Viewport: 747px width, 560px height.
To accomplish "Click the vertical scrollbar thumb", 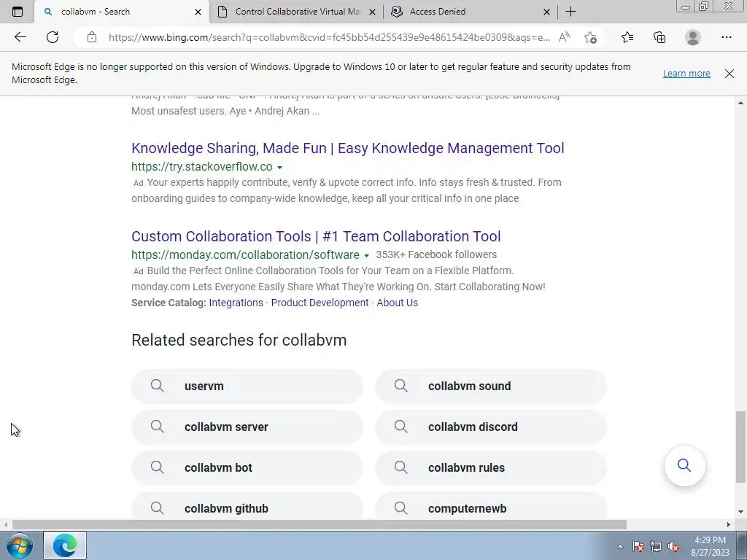I will coord(740,447).
